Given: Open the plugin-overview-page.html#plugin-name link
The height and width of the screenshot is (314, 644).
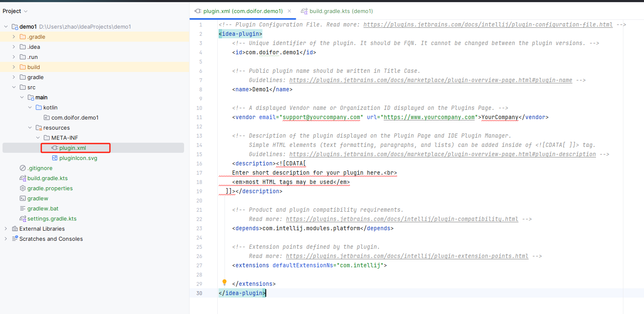Looking at the screenshot, I should [x=430, y=80].
